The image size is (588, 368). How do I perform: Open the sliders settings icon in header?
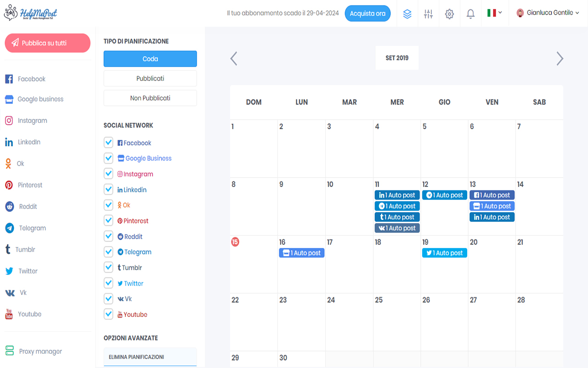pyautogui.click(x=428, y=14)
